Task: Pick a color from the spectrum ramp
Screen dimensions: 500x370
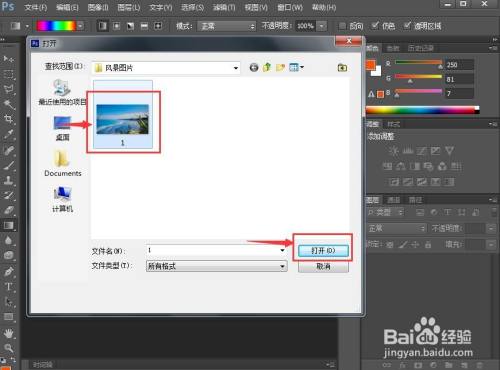Action: tap(422, 110)
